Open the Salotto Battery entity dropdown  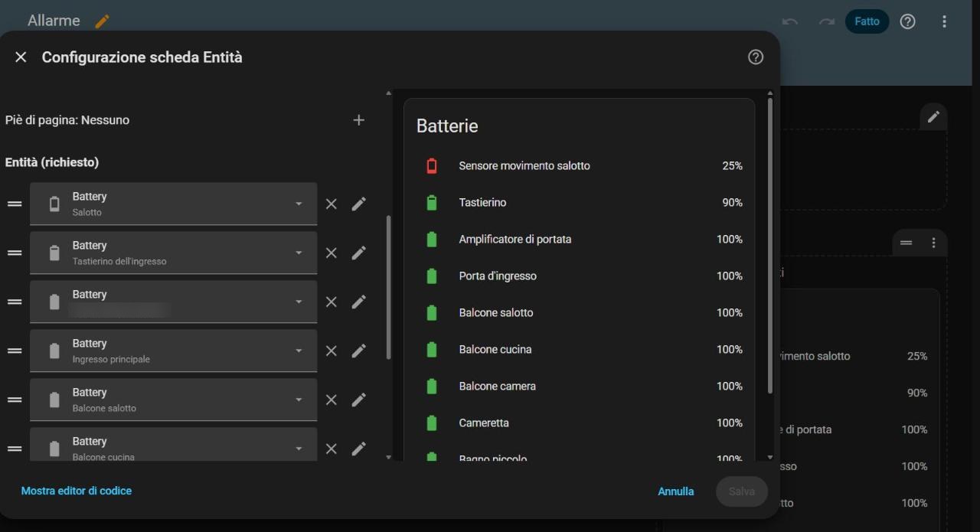click(299, 204)
